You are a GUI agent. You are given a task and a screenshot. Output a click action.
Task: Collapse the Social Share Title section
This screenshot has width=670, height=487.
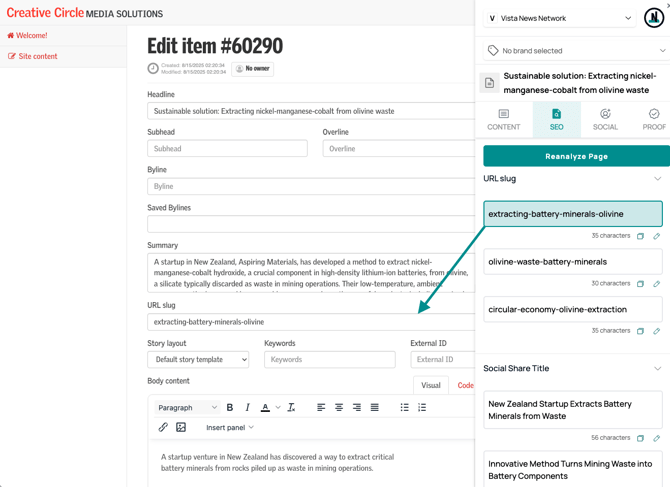(x=658, y=369)
